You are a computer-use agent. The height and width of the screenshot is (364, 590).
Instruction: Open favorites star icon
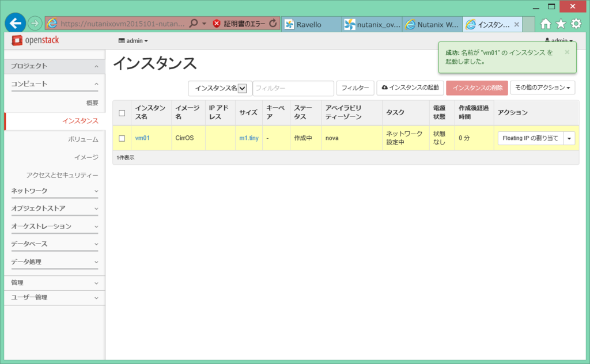click(x=561, y=24)
